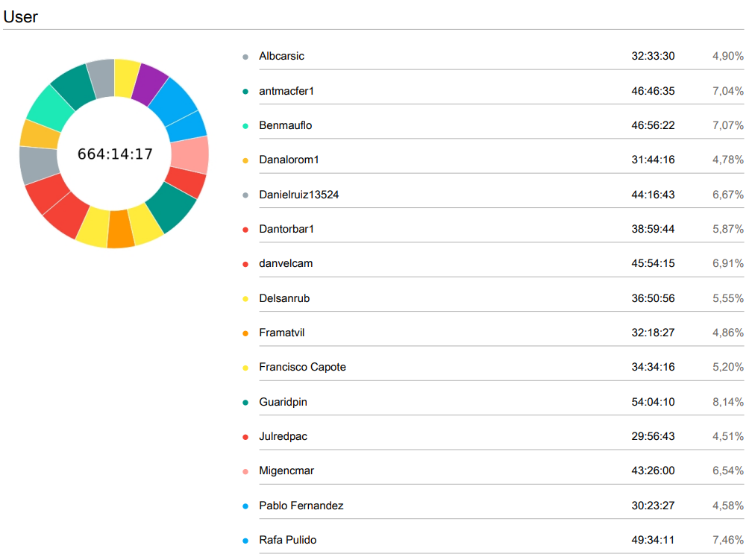Select the red dot beside Julredpac
The width and height of the screenshot is (752, 560).
pos(245,437)
